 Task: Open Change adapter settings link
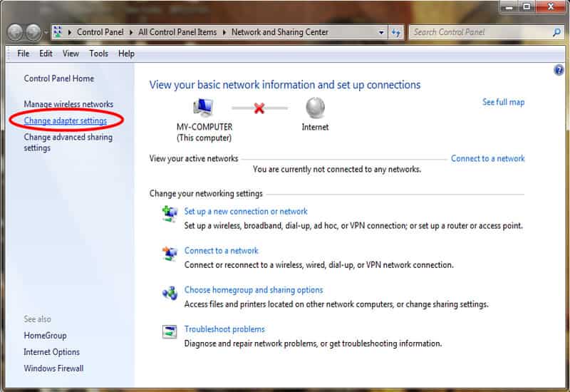click(66, 120)
